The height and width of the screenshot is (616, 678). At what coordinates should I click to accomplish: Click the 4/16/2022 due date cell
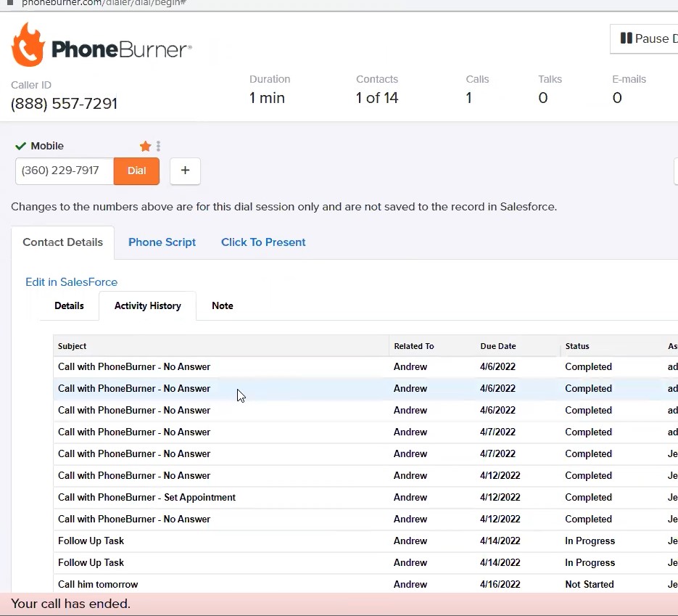coord(500,584)
